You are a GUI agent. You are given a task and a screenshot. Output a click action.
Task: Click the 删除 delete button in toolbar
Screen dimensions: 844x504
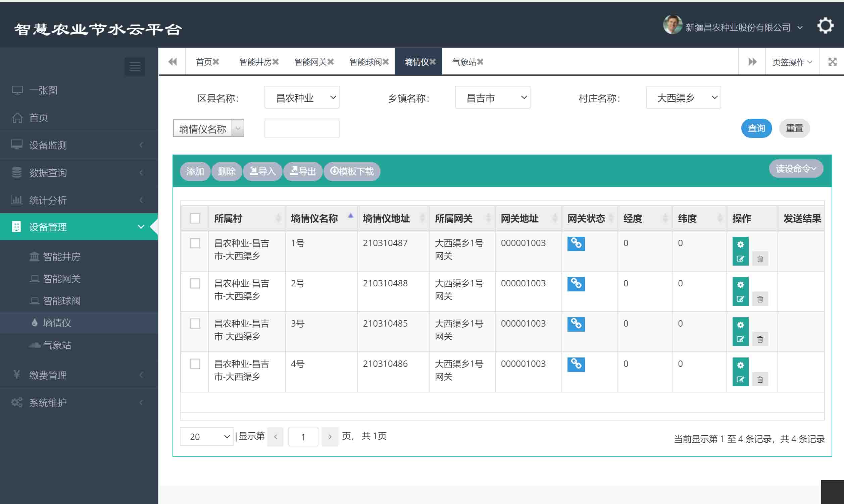tap(226, 171)
